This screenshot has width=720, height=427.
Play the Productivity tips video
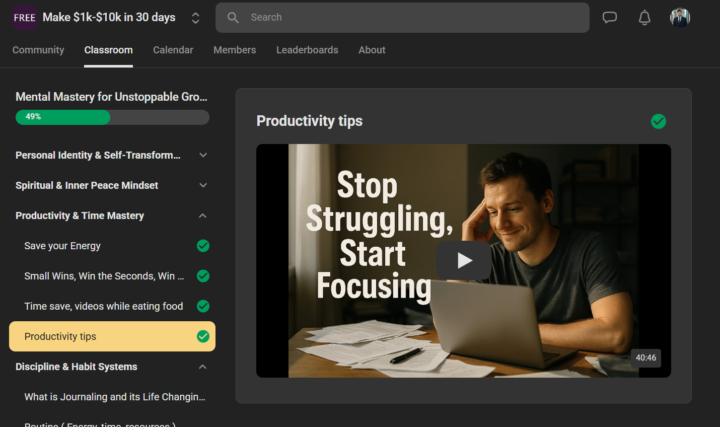(464, 260)
